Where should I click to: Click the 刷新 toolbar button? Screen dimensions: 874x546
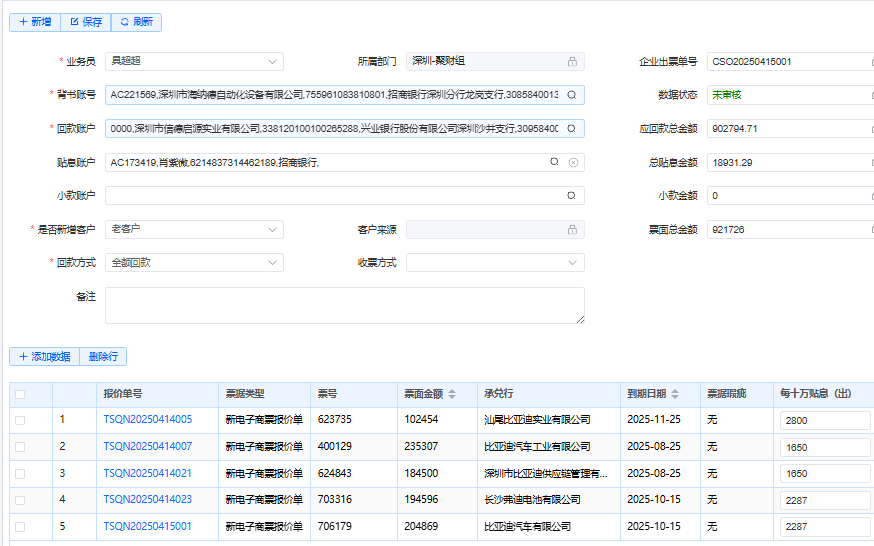[x=136, y=21]
